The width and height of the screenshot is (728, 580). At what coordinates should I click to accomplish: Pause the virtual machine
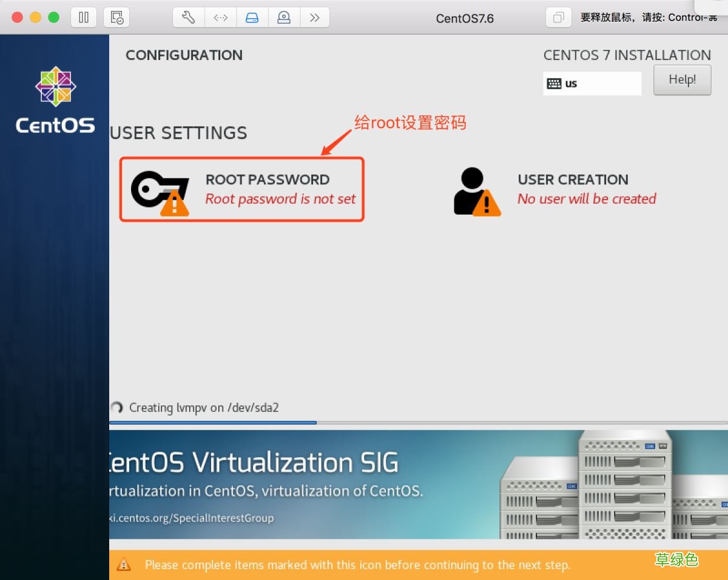tap(83, 17)
